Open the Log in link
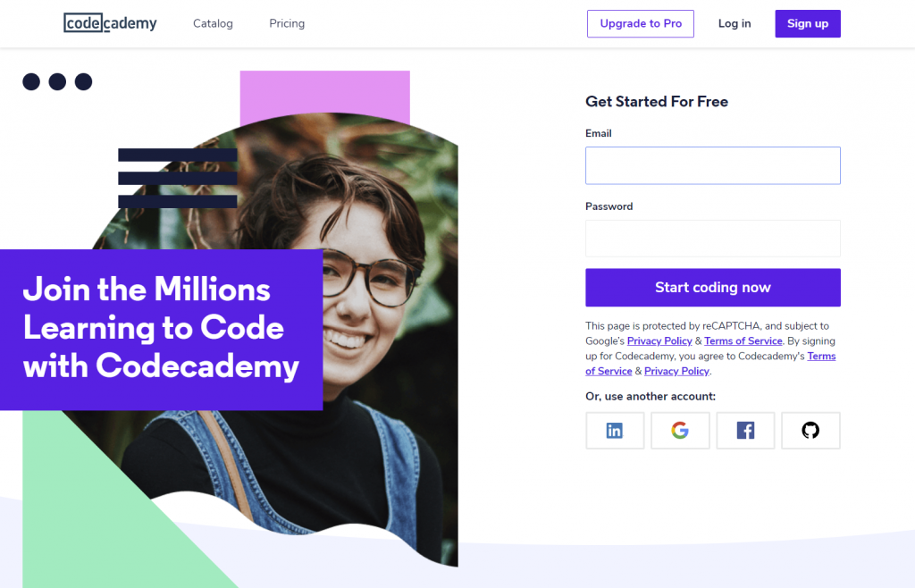This screenshot has height=588, width=915. click(x=735, y=23)
